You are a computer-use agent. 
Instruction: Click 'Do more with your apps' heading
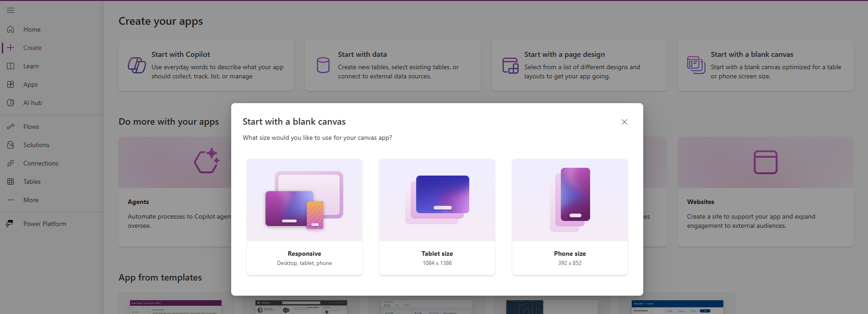(169, 122)
